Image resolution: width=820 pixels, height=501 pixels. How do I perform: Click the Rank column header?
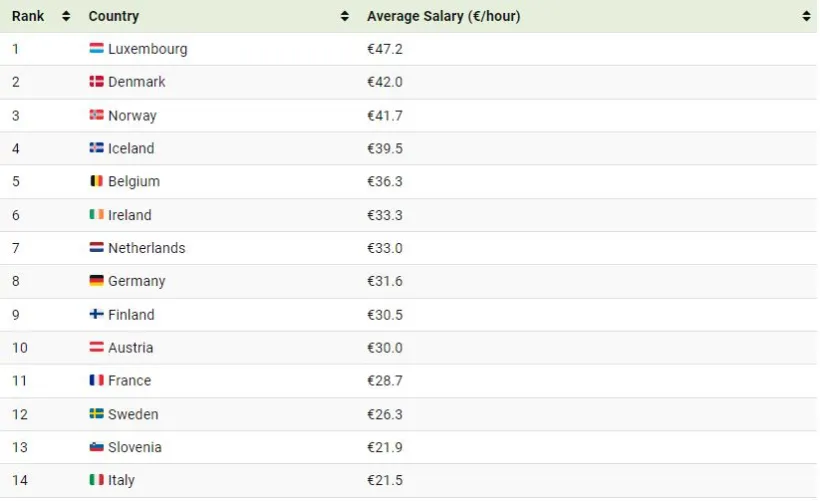tap(28, 17)
